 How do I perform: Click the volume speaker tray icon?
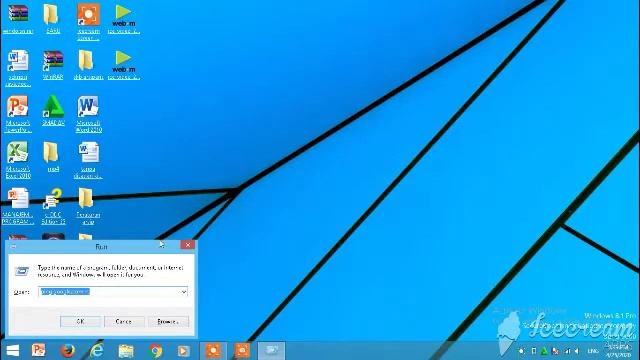pyautogui.click(x=577, y=351)
